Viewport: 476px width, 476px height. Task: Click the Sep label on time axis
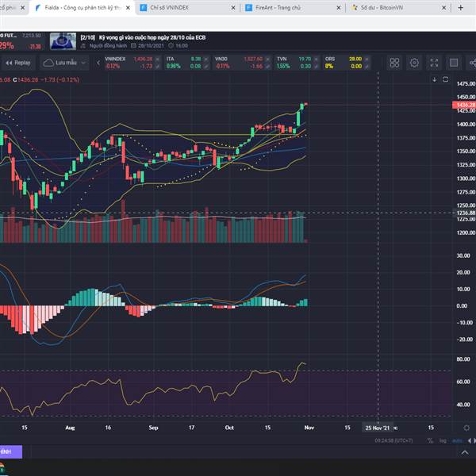click(x=154, y=428)
